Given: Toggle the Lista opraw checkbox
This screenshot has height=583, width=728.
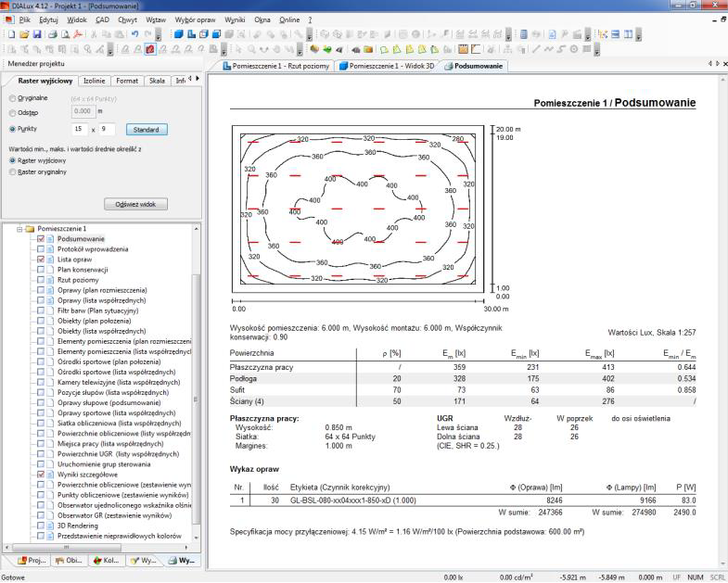Looking at the screenshot, I should (x=41, y=260).
